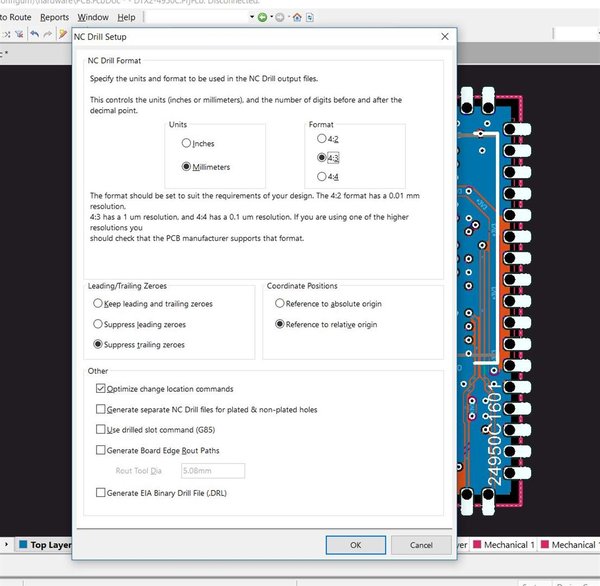This screenshot has height=586, width=600.
Task: Confirm the dialog with OK button
Action: coord(355,545)
